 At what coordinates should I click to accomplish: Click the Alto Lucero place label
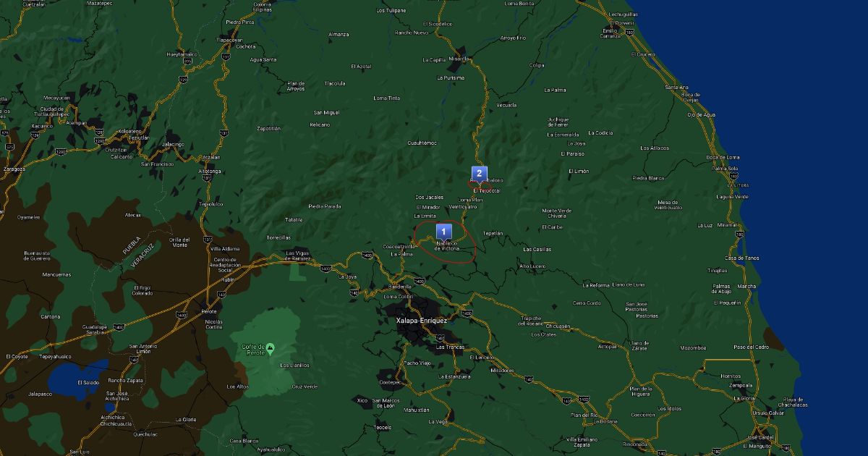click(x=532, y=266)
